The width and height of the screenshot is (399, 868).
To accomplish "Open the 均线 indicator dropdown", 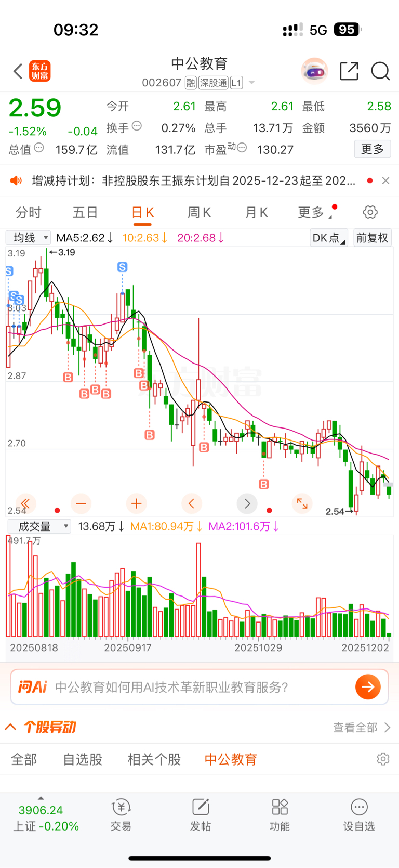I will click(29, 238).
